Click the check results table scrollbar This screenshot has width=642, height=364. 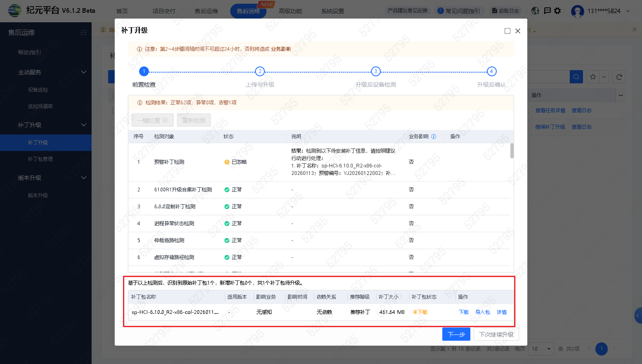[512, 151]
